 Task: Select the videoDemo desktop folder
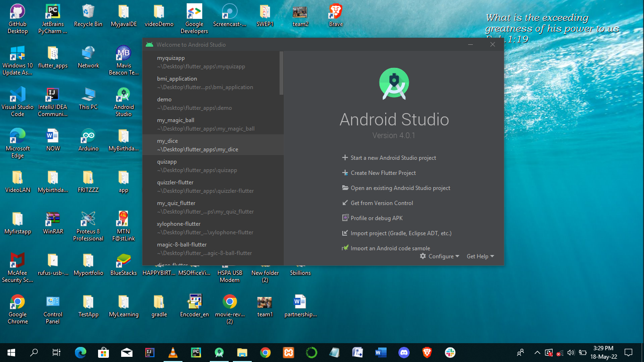pyautogui.click(x=159, y=16)
